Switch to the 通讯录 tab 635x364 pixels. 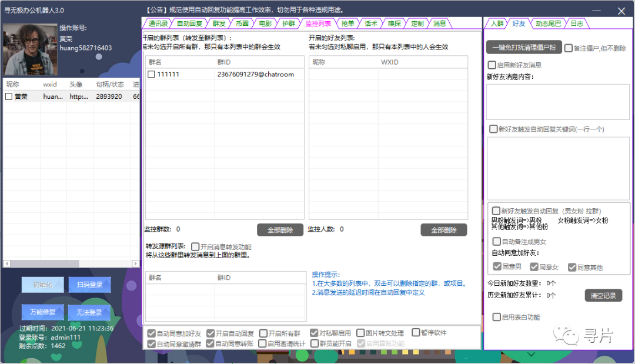[x=157, y=24]
